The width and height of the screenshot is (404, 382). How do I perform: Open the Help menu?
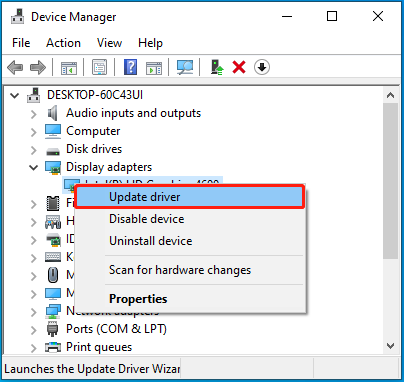[150, 43]
